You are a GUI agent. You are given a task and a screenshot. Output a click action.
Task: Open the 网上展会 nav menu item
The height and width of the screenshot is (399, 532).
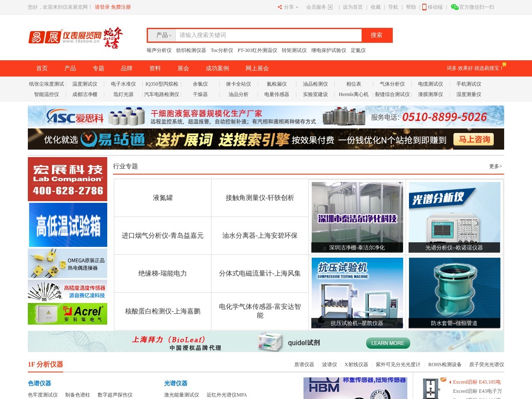click(257, 69)
